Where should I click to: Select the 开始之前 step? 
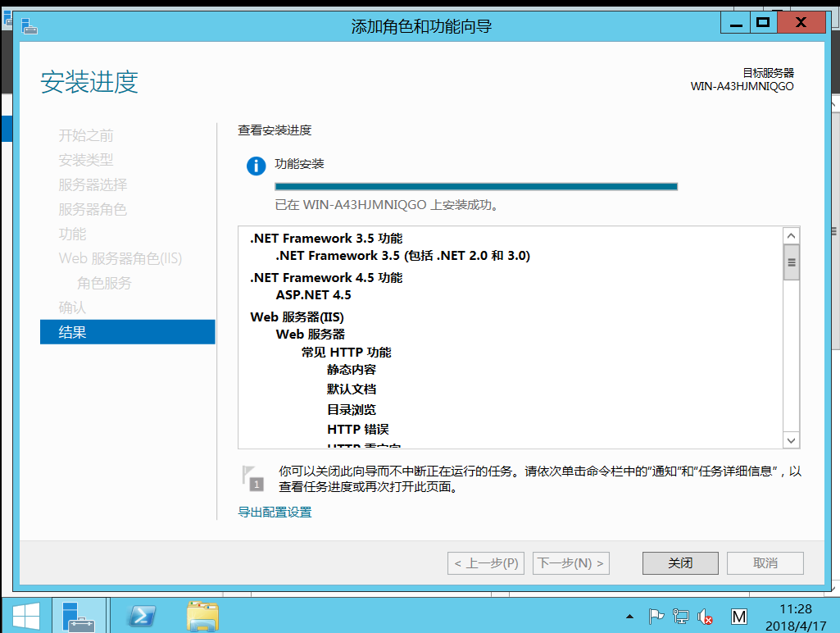[86, 135]
